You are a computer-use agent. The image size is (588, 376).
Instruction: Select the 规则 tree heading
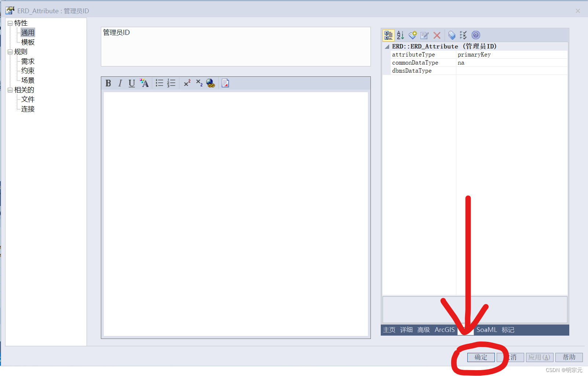(x=21, y=52)
